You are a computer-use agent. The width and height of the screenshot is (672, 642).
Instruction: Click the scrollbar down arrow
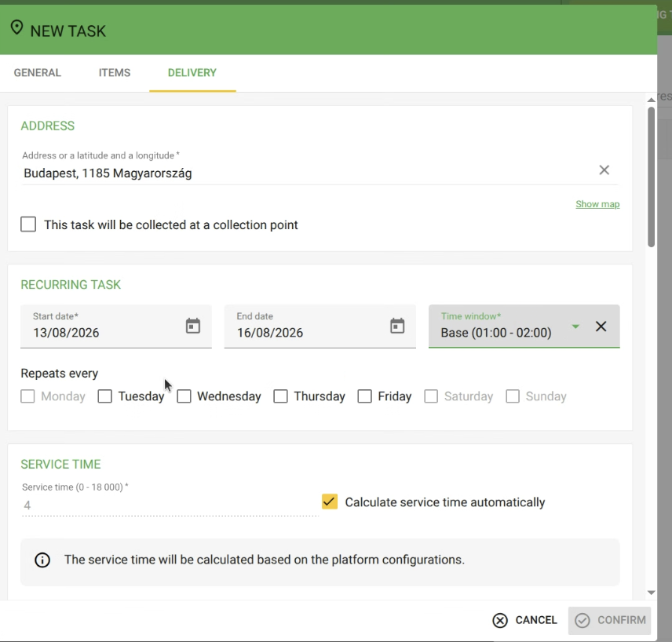coord(651,593)
